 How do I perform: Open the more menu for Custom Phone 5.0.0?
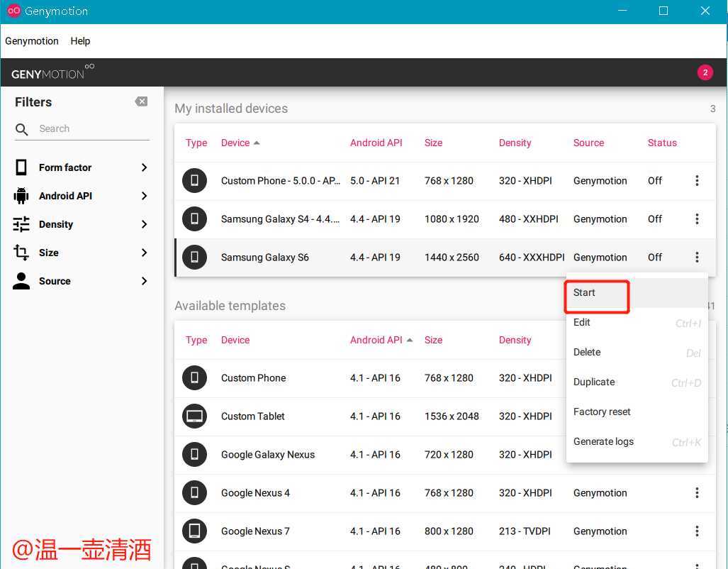(x=697, y=180)
